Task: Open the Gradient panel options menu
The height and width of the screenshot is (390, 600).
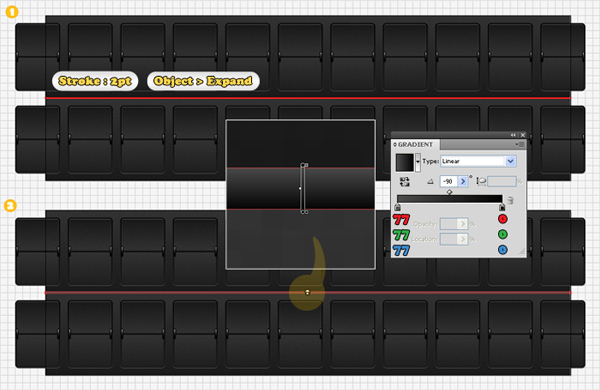Action: pyautogui.click(x=519, y=144)
